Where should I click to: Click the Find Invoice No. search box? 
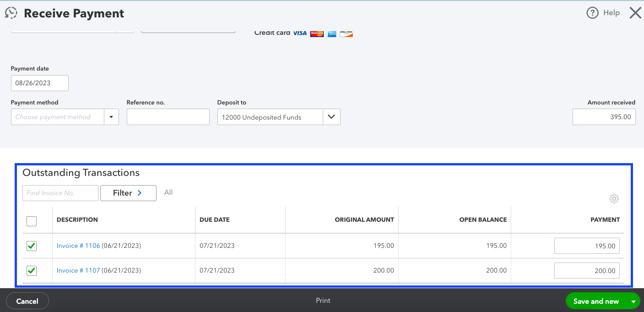(x=60, y=193)
